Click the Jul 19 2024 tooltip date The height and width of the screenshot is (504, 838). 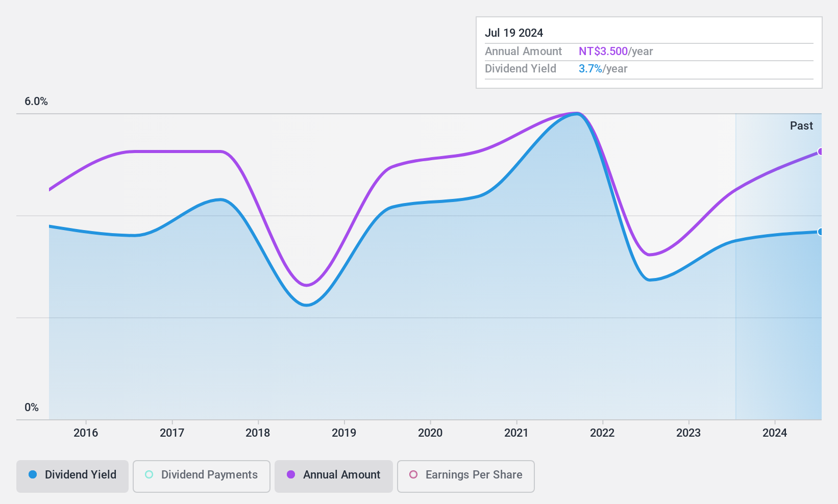coord(514,33)
